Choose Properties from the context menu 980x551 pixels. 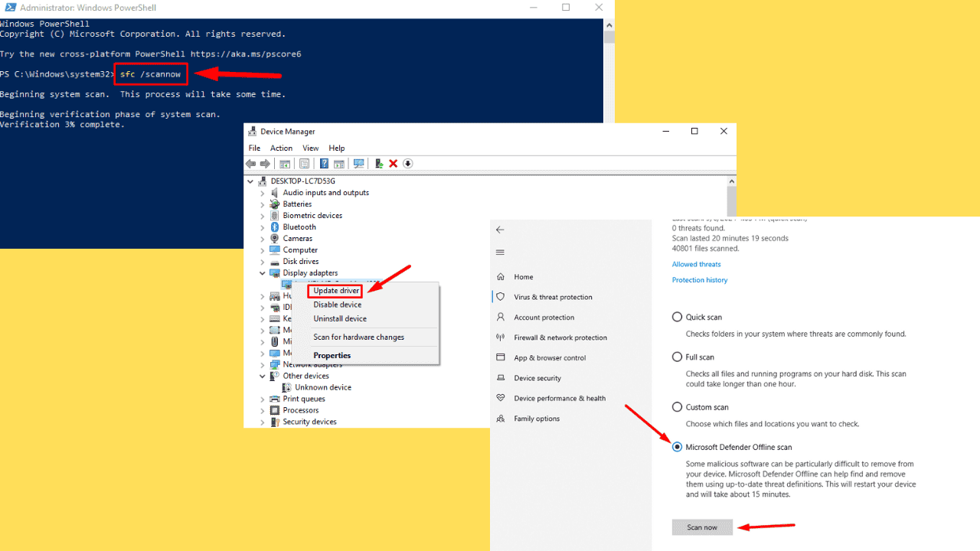[x=332, y=355]
